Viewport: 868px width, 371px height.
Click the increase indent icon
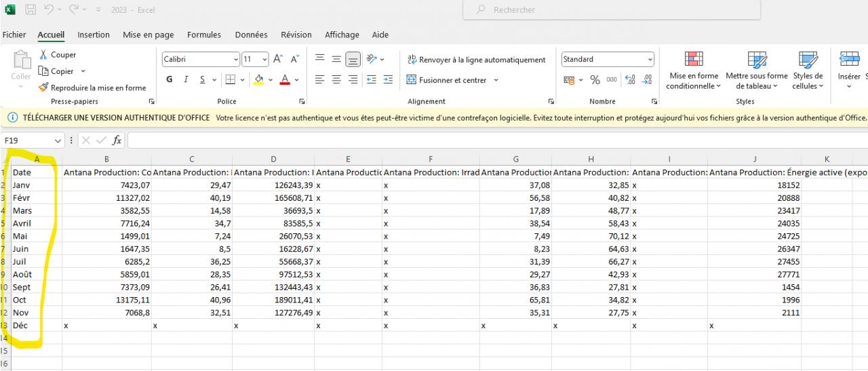388,80
